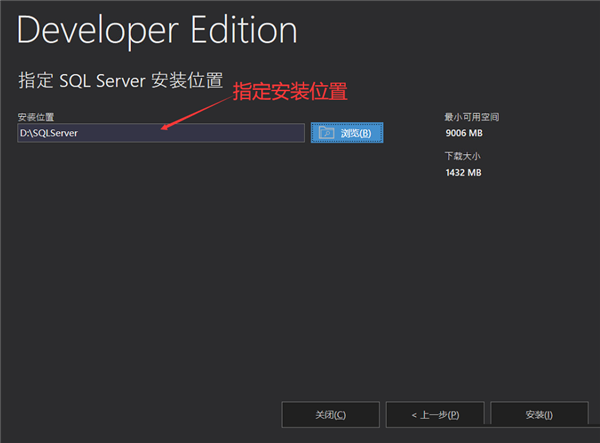The width and height of the screenshot is (600, 443).
Task: Click the red 指定安装位置 annotation text
Action: pyautogui.click(x=290, y=91)
